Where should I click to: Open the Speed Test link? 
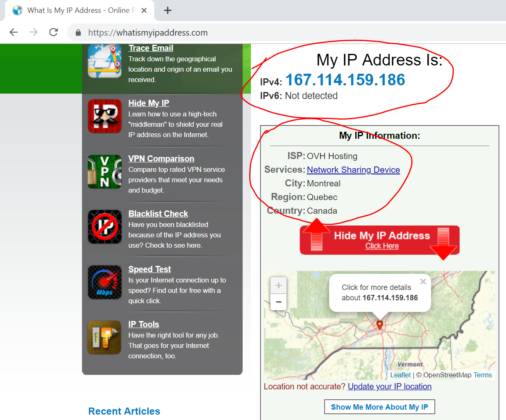(149, 269)
